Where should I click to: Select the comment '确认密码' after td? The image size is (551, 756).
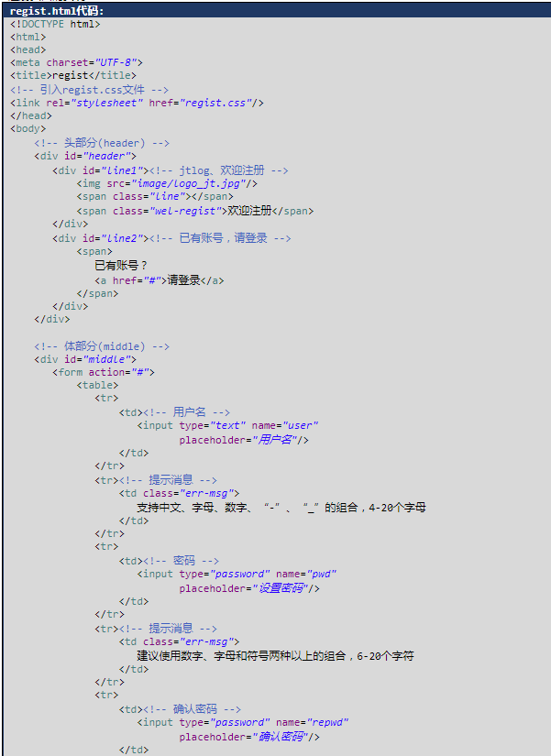[x=192, y=709]
